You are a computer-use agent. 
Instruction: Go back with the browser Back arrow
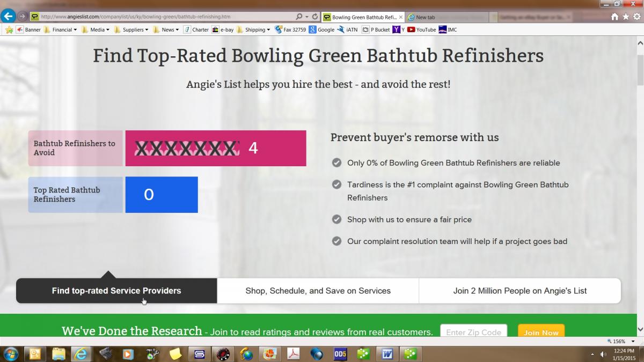pyautogui.click(x=8, y=16)
